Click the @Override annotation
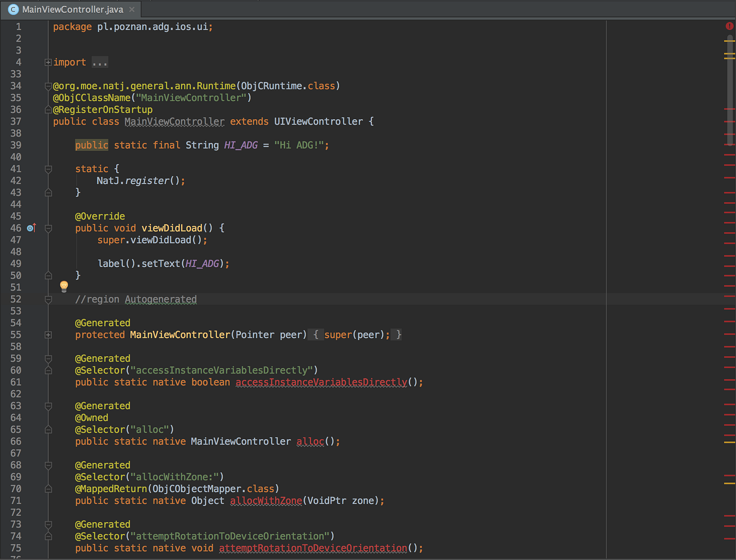The height and width of the screenshot is (560, 736). coord(100,216)
